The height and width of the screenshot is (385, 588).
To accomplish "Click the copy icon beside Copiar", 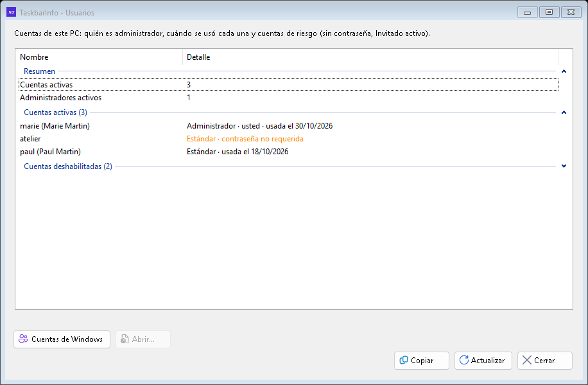I will (404, 360).
